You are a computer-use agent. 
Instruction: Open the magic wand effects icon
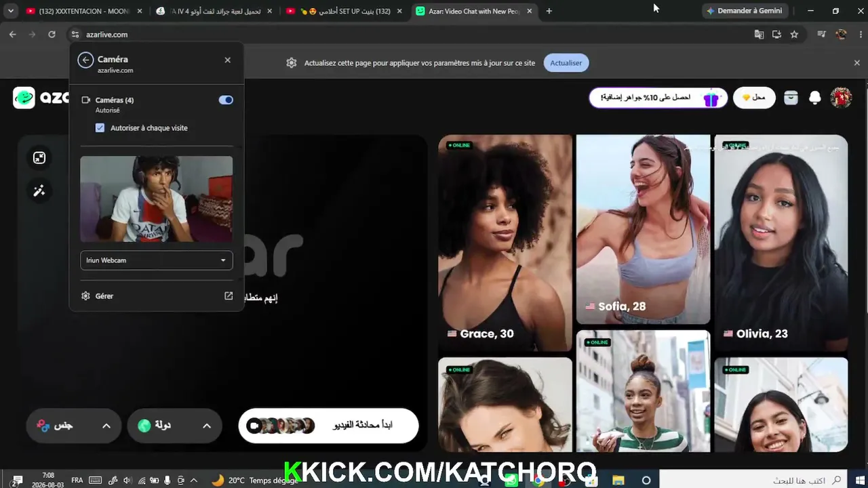(39, 191)
